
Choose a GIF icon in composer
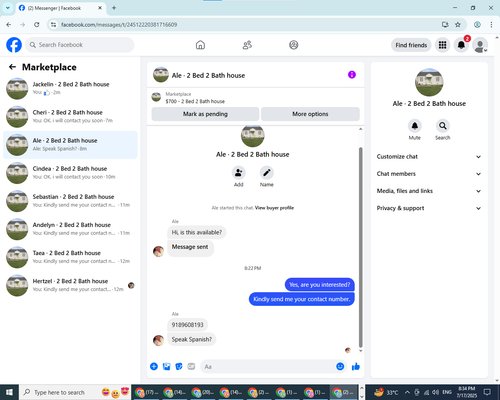click(191, 366)
